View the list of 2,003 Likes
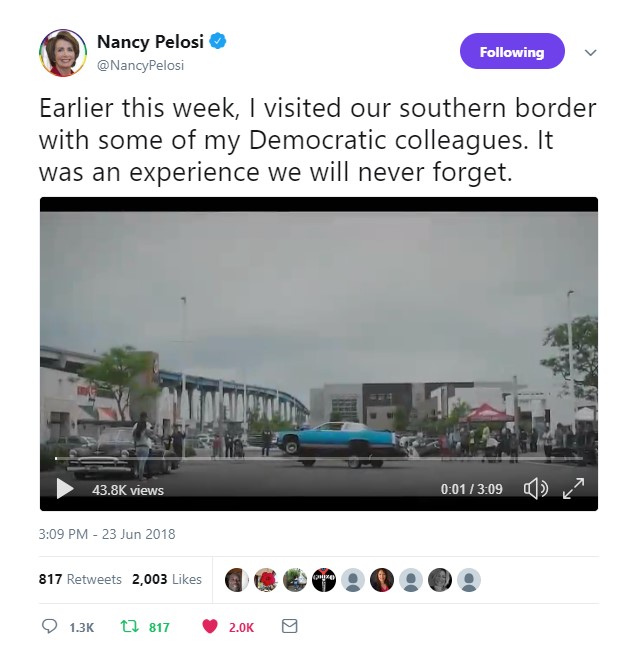Image resolution: width=637 pixels, height=651 pixels. click(167, 579)
